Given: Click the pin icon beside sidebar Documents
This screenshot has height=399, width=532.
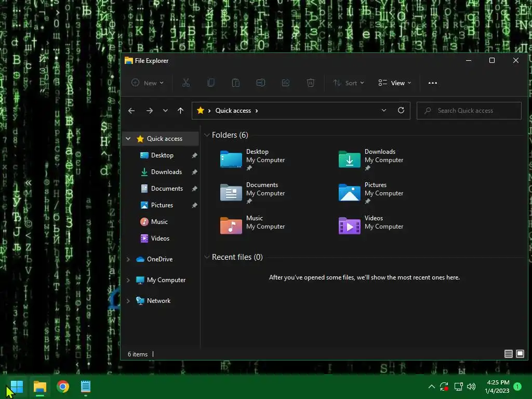Looking at the screenshot, I should click(x=194, y=189).
